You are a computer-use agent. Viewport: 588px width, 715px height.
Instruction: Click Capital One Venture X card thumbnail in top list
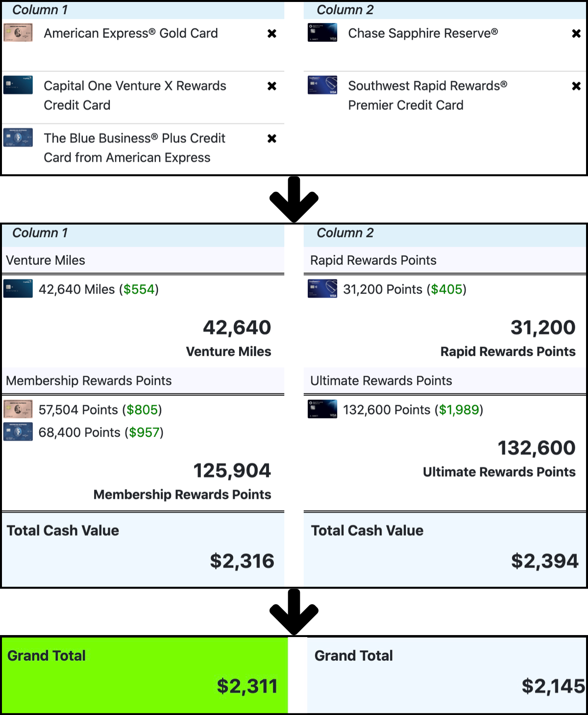point(18,85)
